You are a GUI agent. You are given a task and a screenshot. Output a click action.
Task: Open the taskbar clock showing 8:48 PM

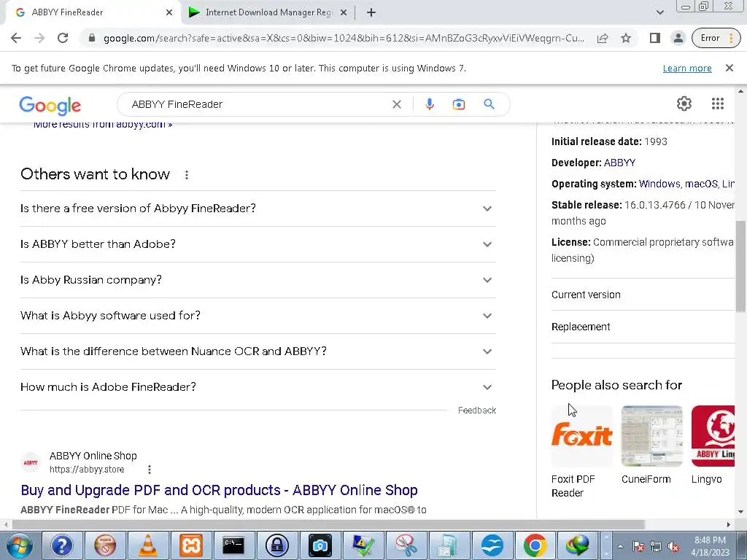click(x=710, y=546)
